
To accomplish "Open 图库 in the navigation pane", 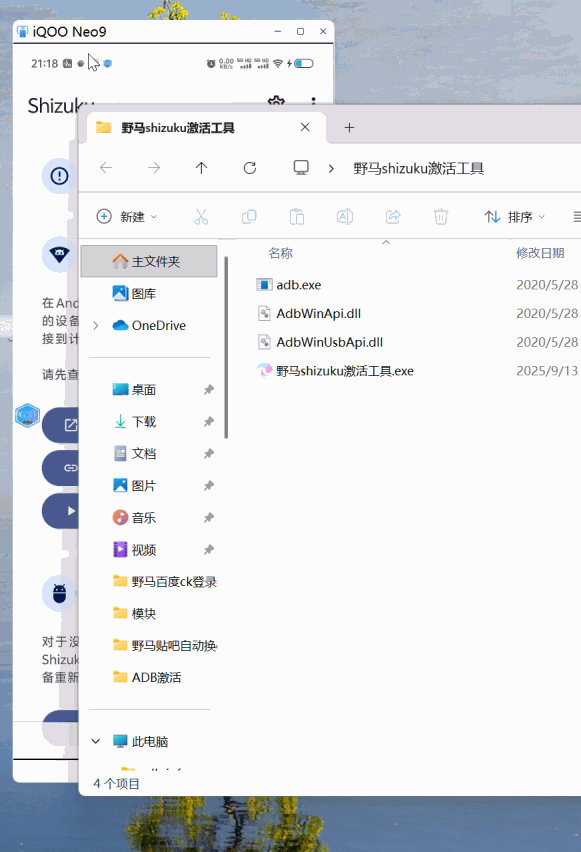I will (x=144, y=293).
